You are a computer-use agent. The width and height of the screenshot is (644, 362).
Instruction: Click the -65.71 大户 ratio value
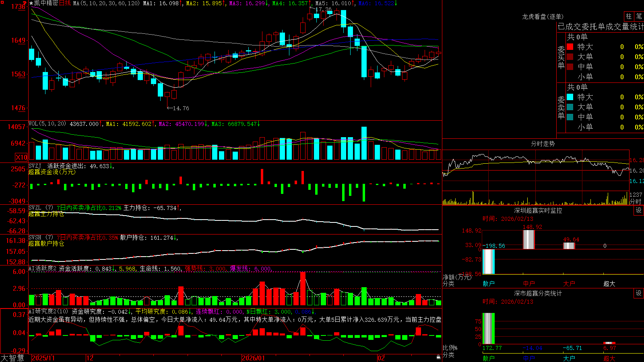pos(572,348)
